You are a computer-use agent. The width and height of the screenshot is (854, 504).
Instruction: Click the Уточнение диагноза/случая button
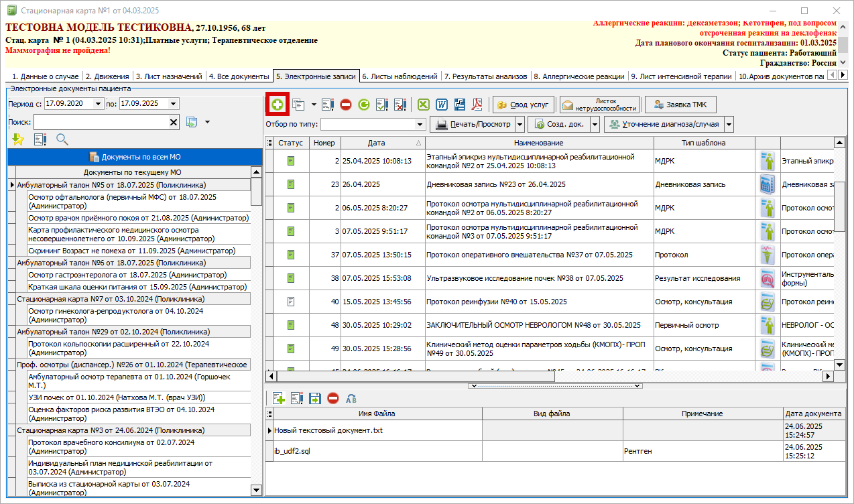point(664,124)
